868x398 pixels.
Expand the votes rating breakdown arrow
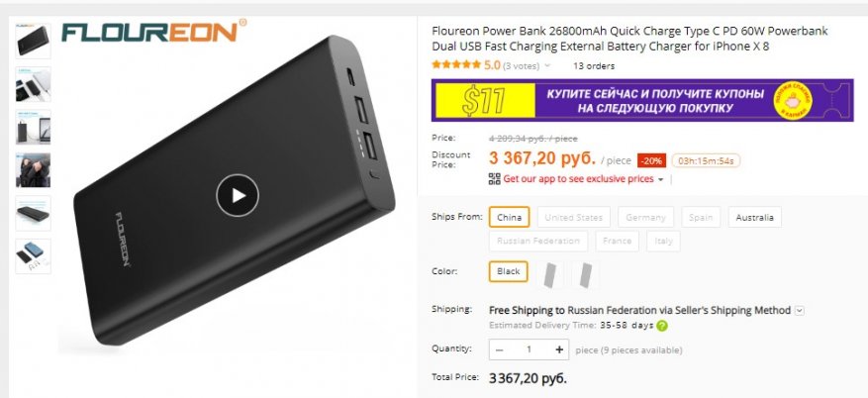point(547,66)
